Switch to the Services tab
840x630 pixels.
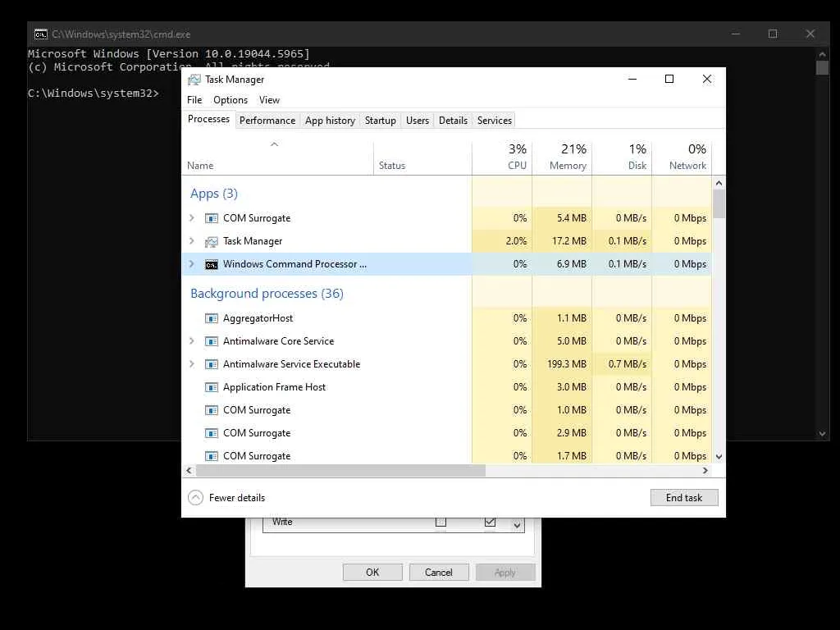click(x=494, y=121)
